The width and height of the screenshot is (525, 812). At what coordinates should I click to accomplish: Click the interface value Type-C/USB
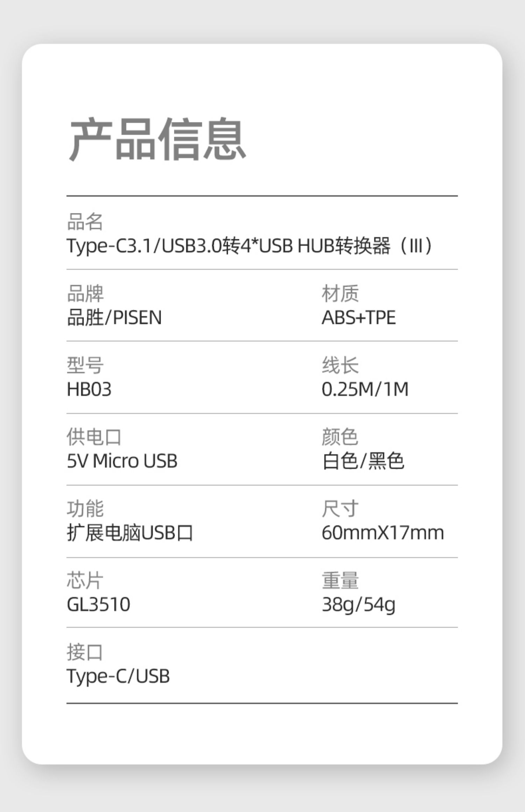[x=118, y=677]
